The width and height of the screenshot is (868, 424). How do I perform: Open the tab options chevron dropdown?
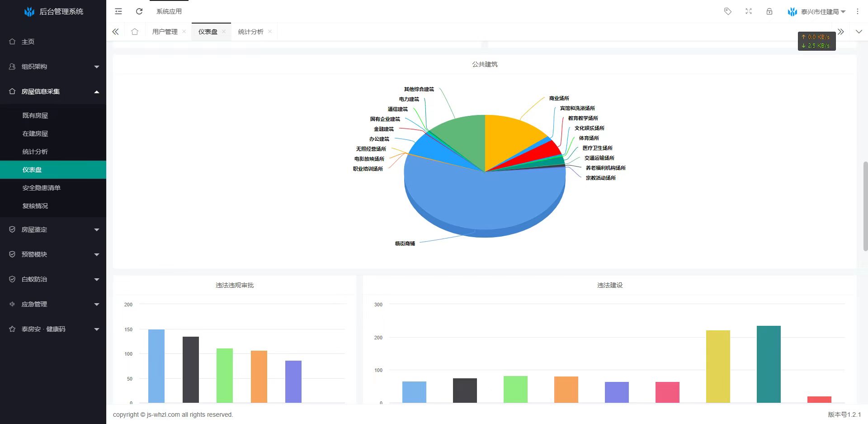tap(859, 32)
